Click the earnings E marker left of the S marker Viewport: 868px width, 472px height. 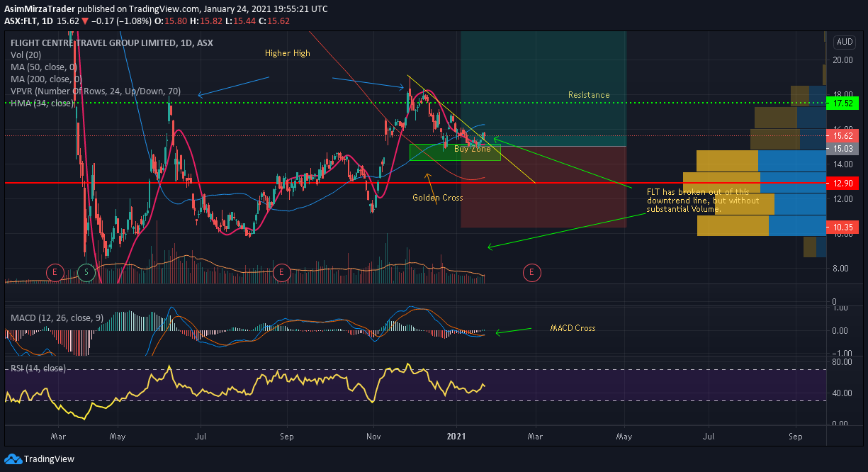coord(55,271)
